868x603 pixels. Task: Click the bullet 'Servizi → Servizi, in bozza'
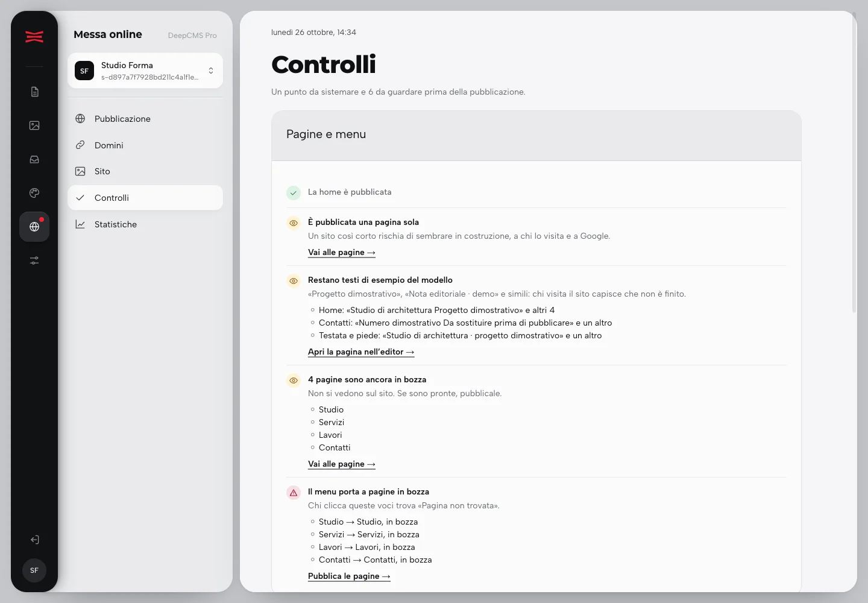[369, 534]
